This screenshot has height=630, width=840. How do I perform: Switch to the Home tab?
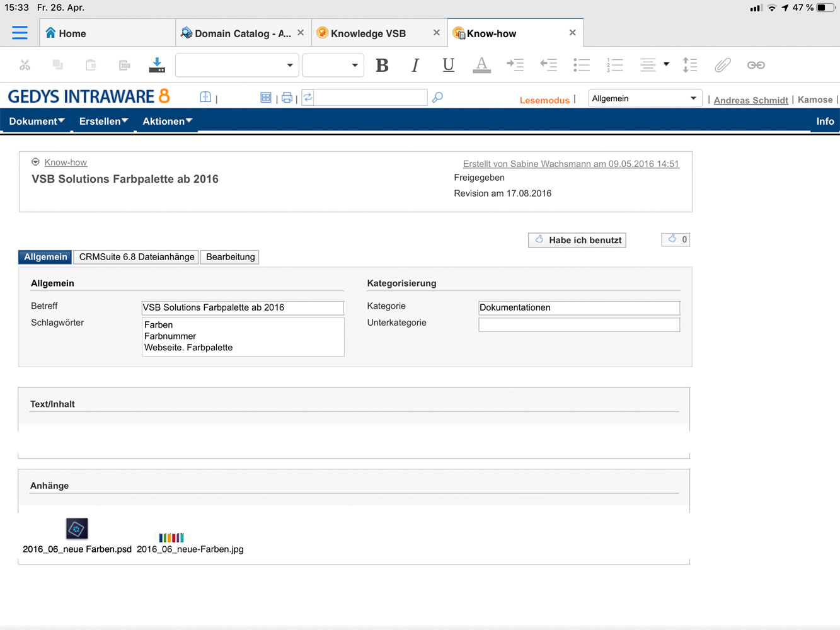[x=107, y=33]
